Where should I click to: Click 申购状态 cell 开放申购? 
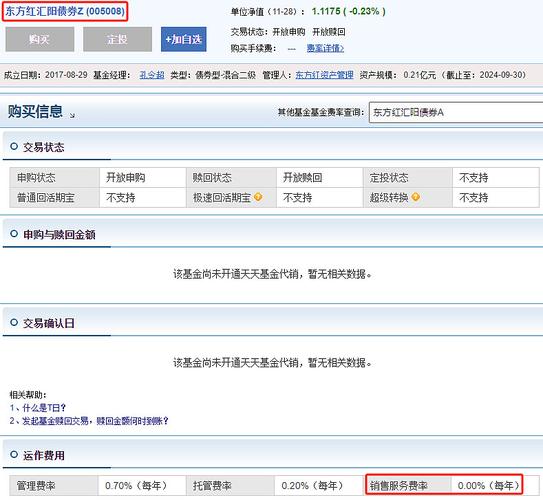coord(143,178)
